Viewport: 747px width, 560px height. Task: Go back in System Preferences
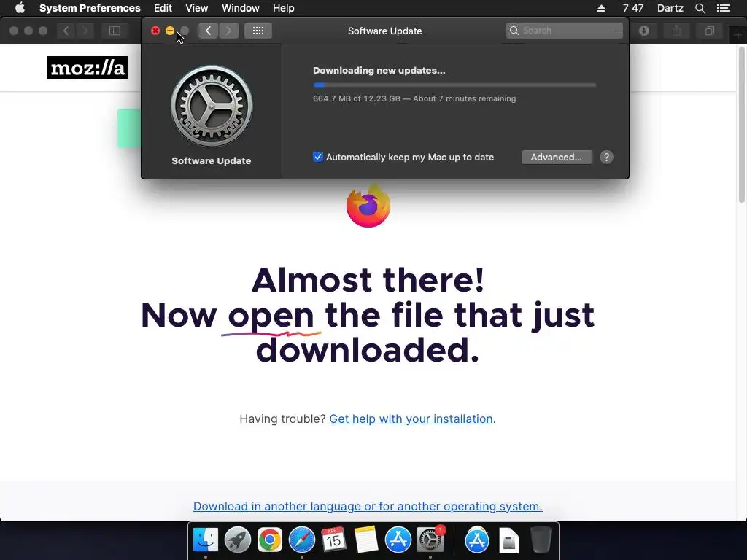pyautogui.click(x=208, y=31)
